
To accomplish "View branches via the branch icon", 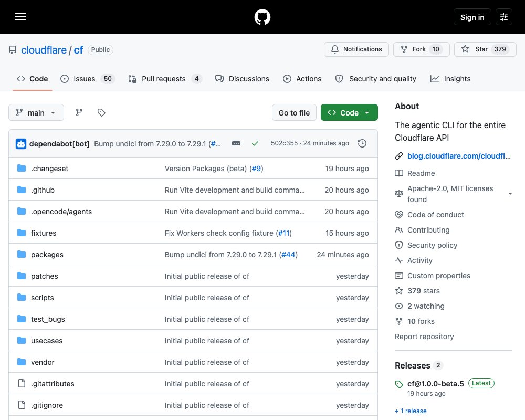I will click(x=79, y=112).
